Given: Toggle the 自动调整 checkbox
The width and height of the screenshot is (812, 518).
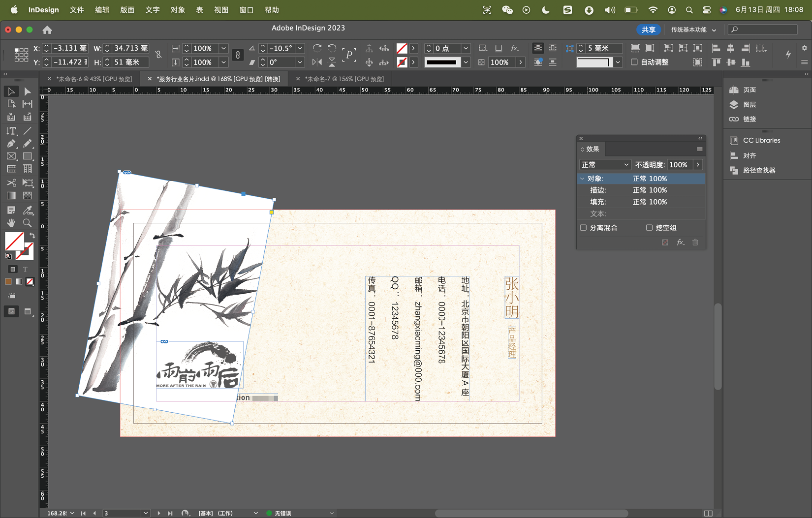Looking at the screenshot, I should pos(634,62).
